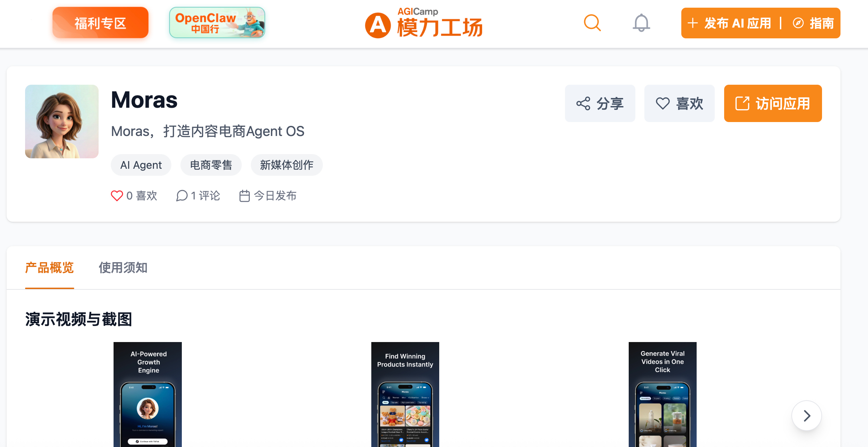The height and width of the screenshot is (447, 868).
Task: Click the red heart 0 喜欢 counter
Action: 134,196
